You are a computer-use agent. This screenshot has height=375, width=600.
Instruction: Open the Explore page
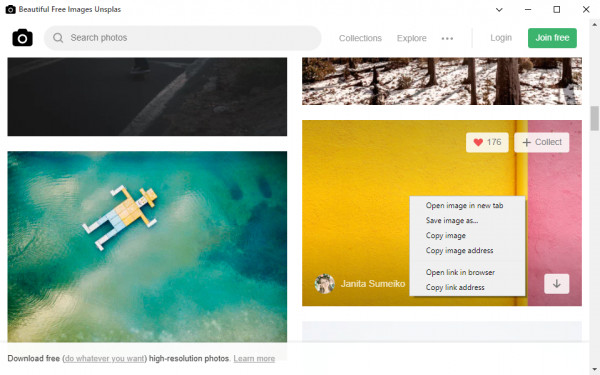pos(411,38)
